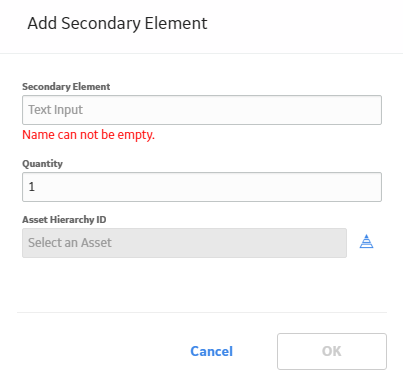The height and width of the screenshot is (380, 403).
Task: Click the right end of the disabled asset field
Action: (x=340, y=243)
